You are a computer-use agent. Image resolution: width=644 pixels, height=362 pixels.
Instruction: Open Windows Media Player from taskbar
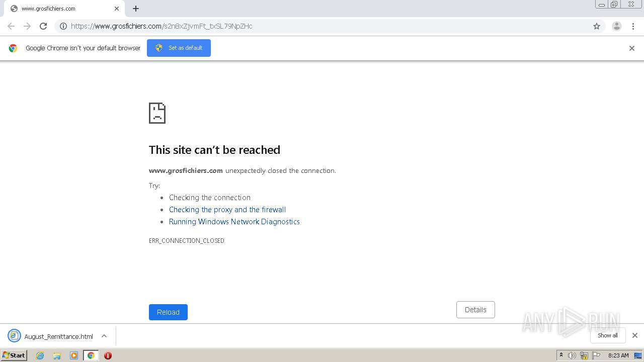coord(74,355)
